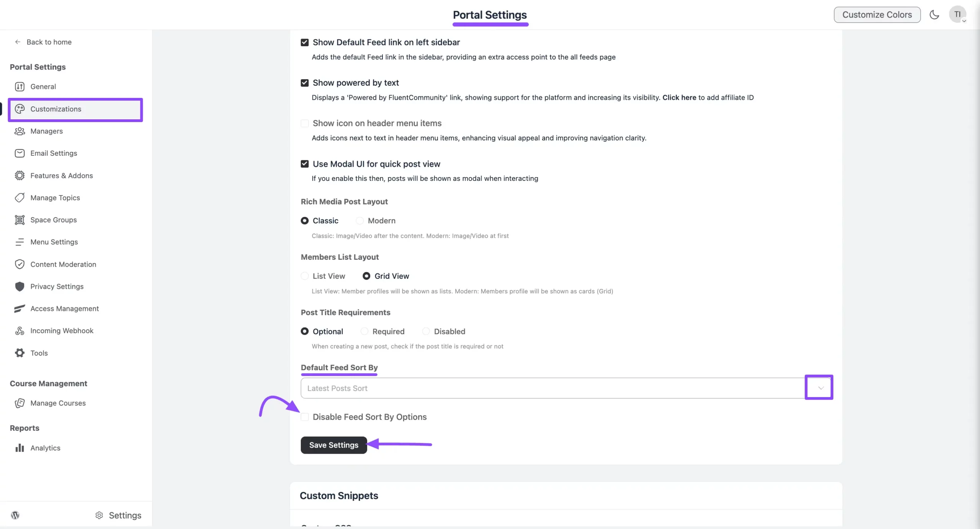Follow the Click here affiliate link
The width and height of the screenshot is (980, 529).
(679, 98)
